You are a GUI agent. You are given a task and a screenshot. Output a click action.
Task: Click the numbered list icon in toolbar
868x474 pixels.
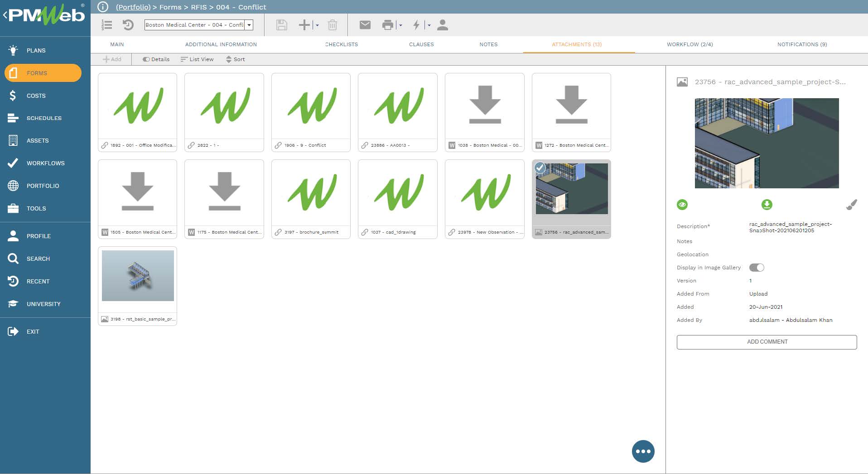[x=106, y=25]
